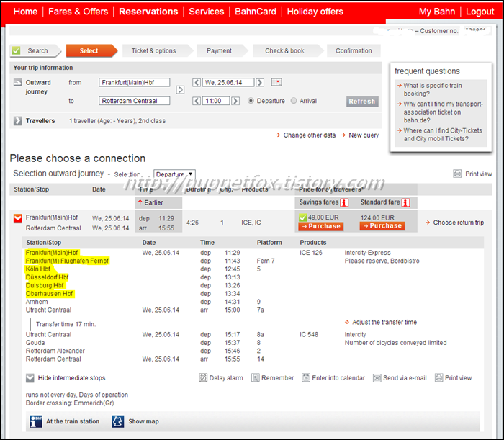Viewport: 504px width, 440px height.
Task: Click the Show map icon
Action: (118, 421)
